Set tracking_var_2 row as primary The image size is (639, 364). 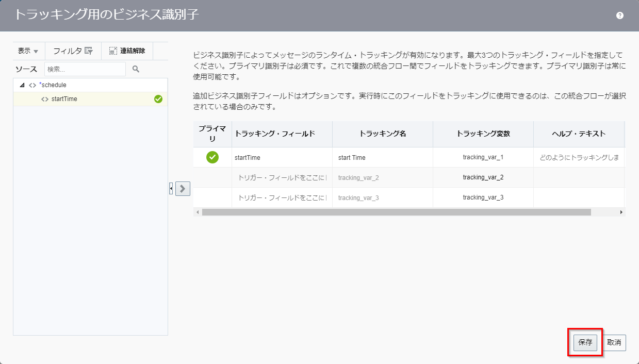(212, 177)
